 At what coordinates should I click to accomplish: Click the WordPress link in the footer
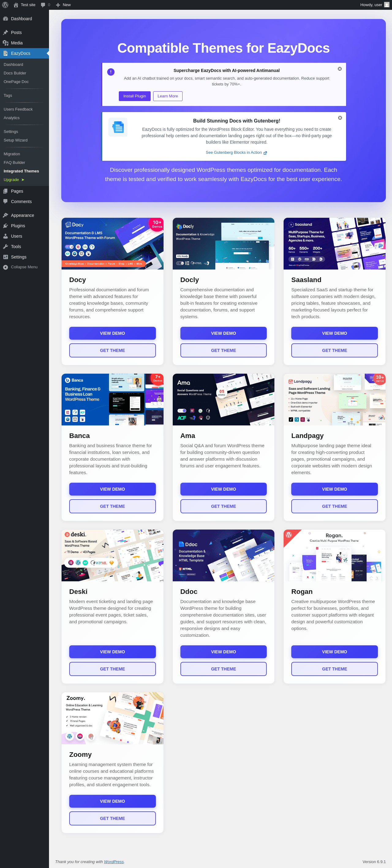(x=114, y=862)
